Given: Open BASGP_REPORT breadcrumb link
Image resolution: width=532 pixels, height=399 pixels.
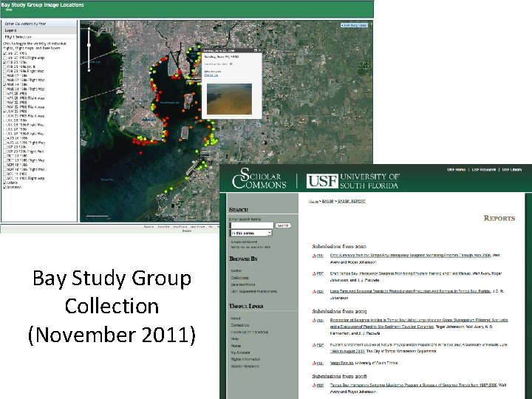Looking at the screenshot, I should [x=352, y=201].
